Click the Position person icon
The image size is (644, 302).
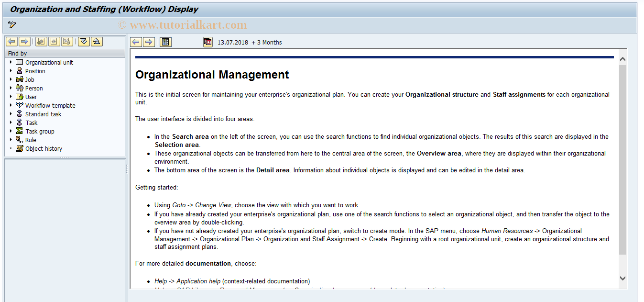[20, 71]
